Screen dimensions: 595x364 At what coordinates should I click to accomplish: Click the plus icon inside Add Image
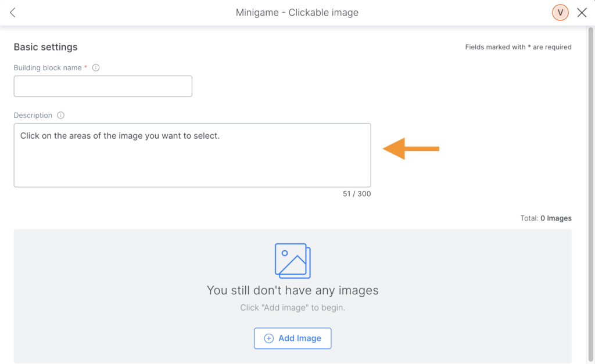point(268,338)
